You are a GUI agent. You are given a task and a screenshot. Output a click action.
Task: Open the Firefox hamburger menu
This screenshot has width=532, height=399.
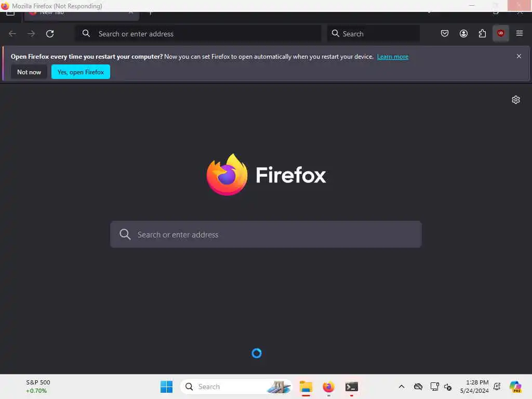coord(520,33)
